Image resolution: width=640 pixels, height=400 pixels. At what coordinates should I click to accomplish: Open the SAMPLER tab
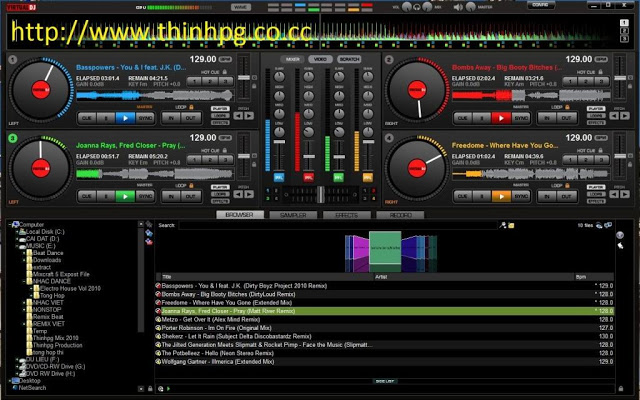coord(293,215)
